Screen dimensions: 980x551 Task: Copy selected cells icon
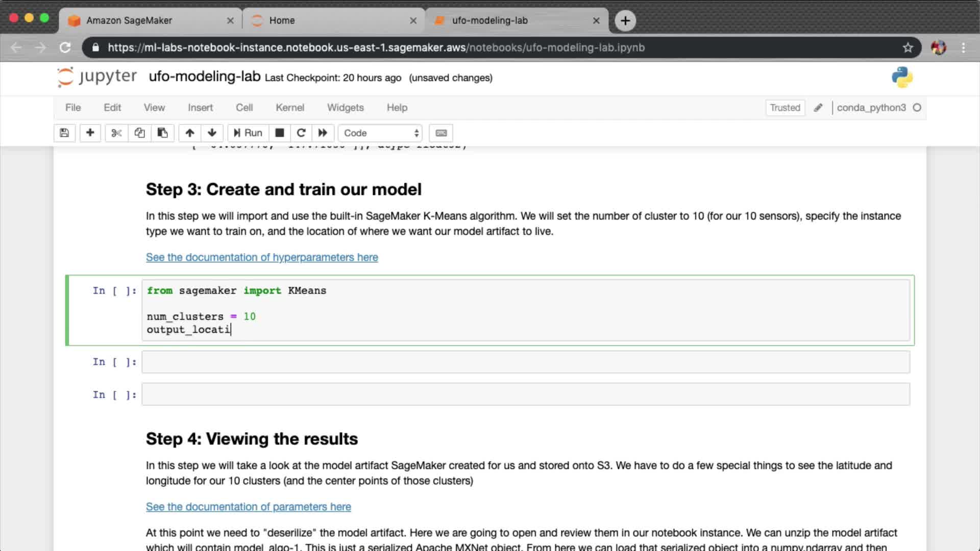click(139, 133)
